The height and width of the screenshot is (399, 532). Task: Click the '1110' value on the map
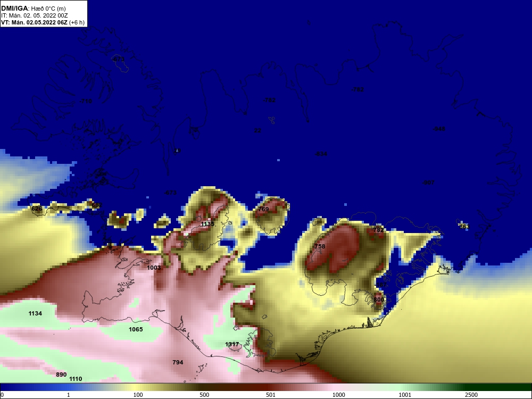click(x=76, y=379)
